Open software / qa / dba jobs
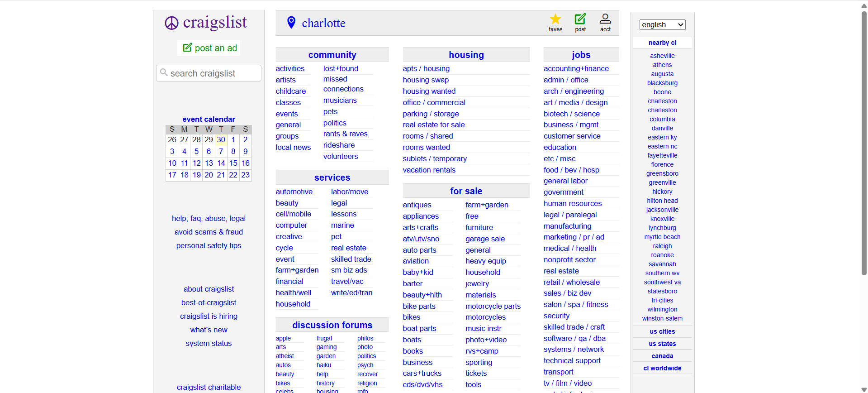 coord(574,338)
